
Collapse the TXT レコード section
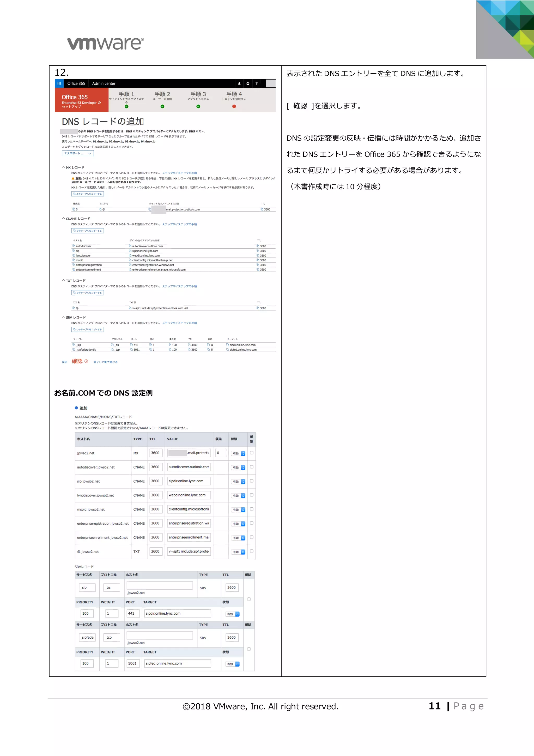[x=64, y=280]
